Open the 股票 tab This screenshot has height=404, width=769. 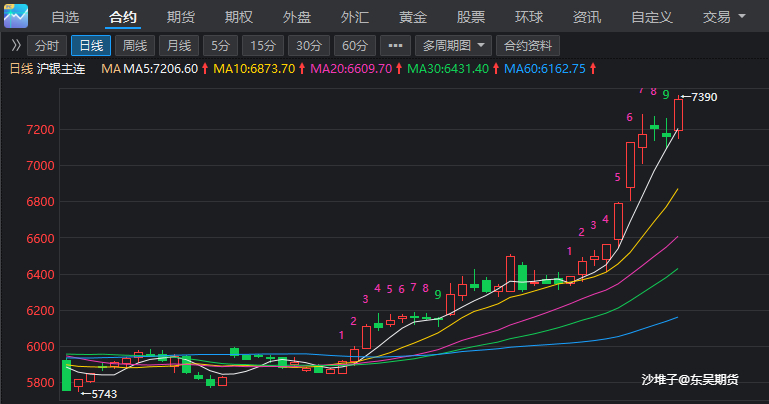point(471,17)
